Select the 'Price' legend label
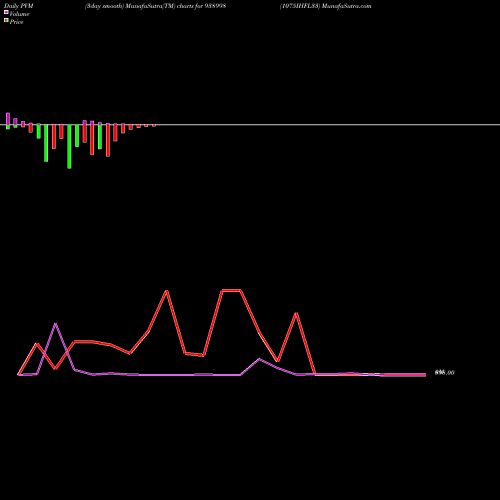 16,22
